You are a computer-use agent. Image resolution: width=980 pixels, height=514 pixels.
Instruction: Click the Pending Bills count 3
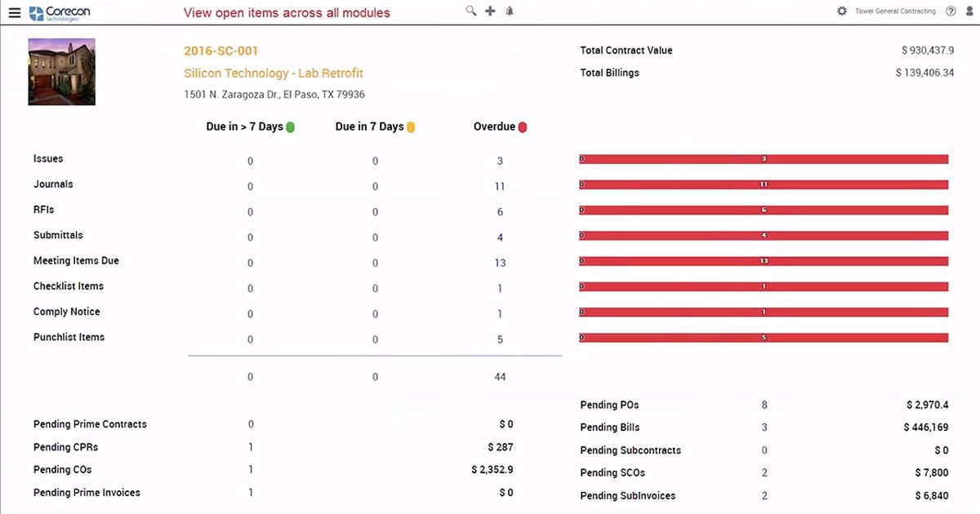[764, 428]
